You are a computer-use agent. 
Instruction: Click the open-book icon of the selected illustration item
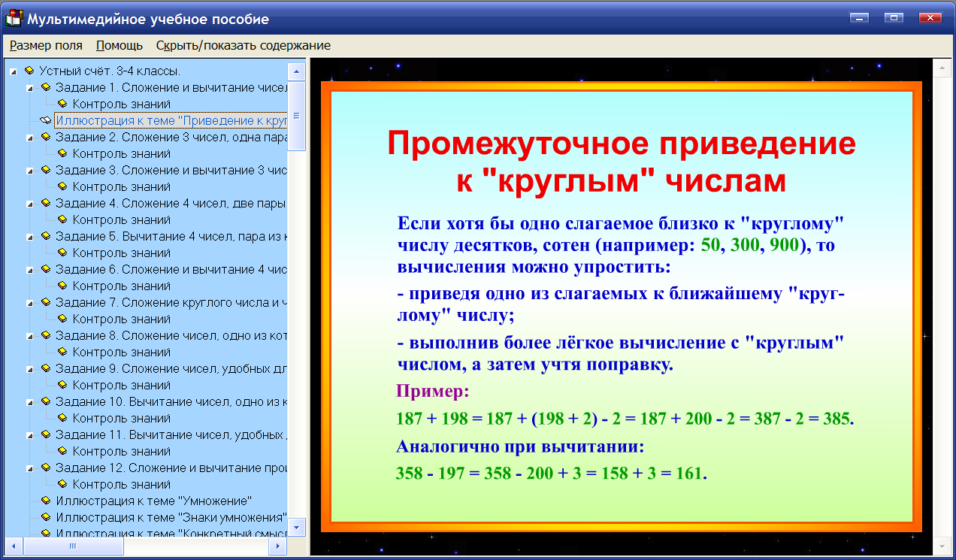click(47, 119)
